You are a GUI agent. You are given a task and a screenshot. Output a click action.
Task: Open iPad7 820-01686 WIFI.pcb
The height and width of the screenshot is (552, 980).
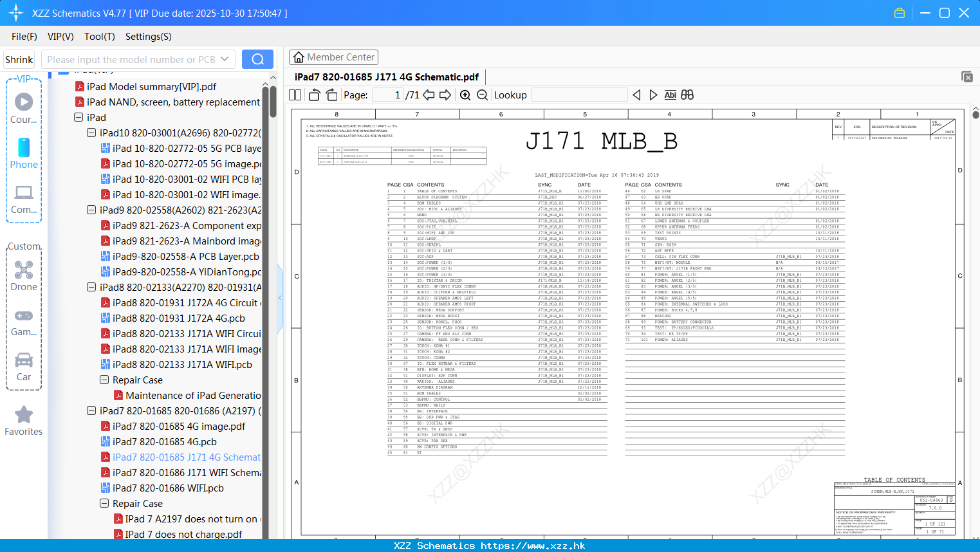pyautogui.click(x=162, y=488)
